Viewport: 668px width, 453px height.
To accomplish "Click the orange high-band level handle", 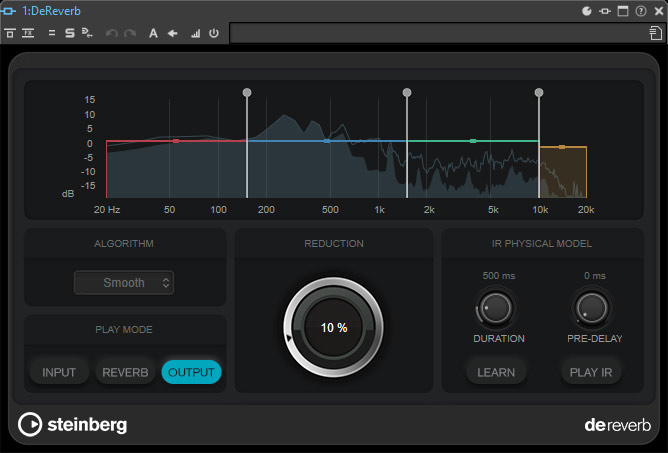I will click(562, 147).
